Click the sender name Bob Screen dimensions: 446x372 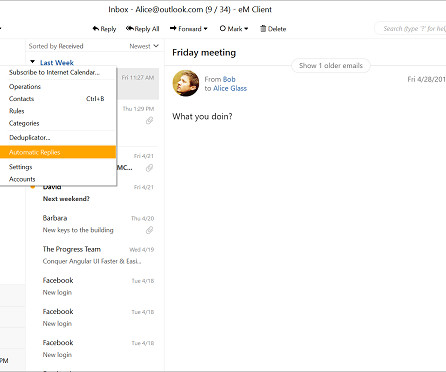(x=229, y=79)
